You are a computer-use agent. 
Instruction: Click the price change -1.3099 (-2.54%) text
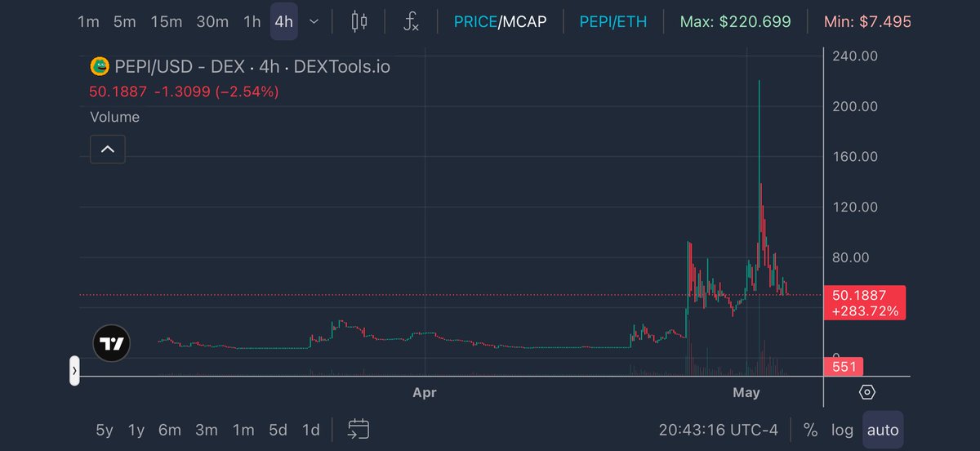(x=216, y=92)
